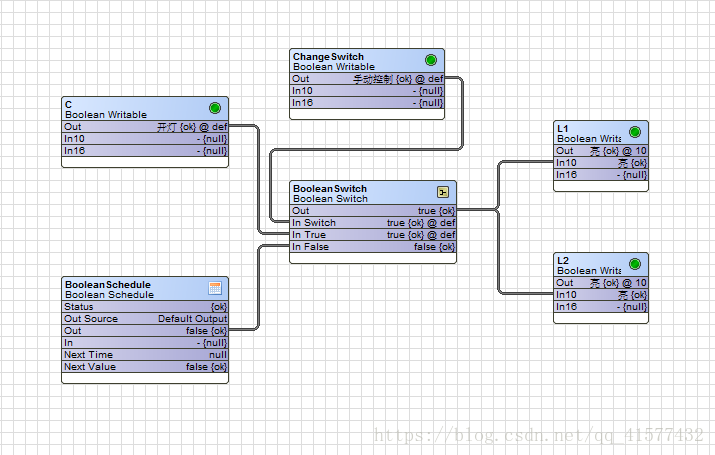Viewport: 715px width, 455px height.
Task: Click 'Boolean Schedule' subtitle under BooleanSchedule
Action: tap(109, 295)
